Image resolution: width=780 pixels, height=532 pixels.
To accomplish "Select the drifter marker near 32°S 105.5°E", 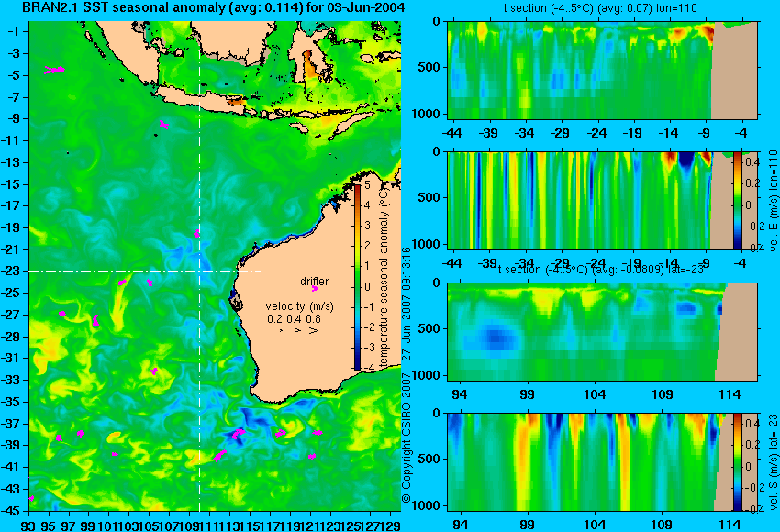I will [154, 371].
